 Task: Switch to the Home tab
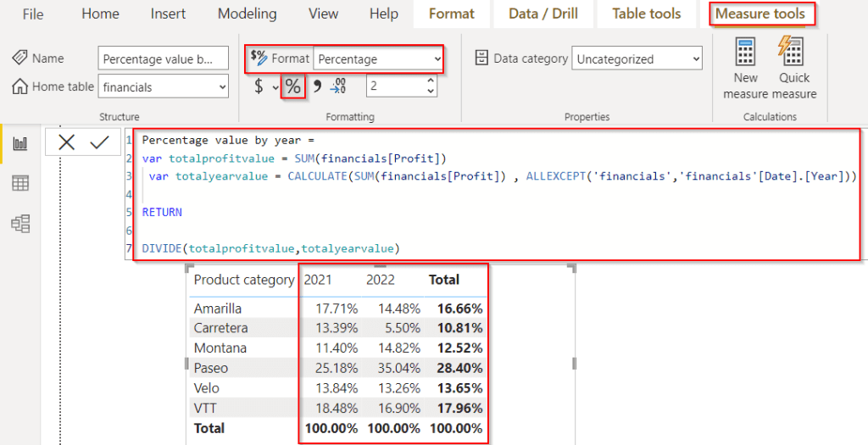tap(100, 14)
